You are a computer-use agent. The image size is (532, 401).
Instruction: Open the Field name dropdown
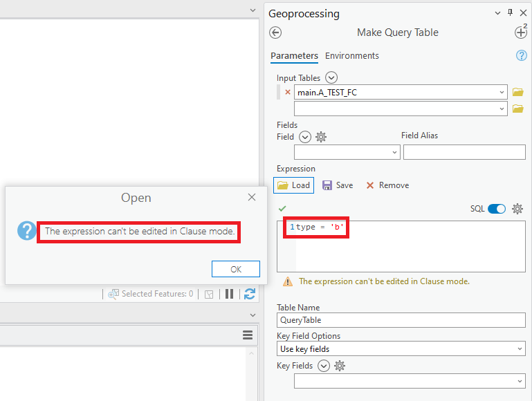pos(347,152)
